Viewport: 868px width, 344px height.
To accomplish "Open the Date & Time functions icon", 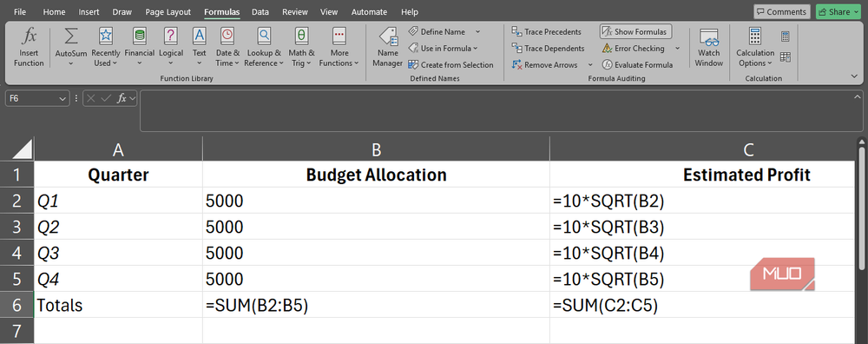I will (227, 36).
